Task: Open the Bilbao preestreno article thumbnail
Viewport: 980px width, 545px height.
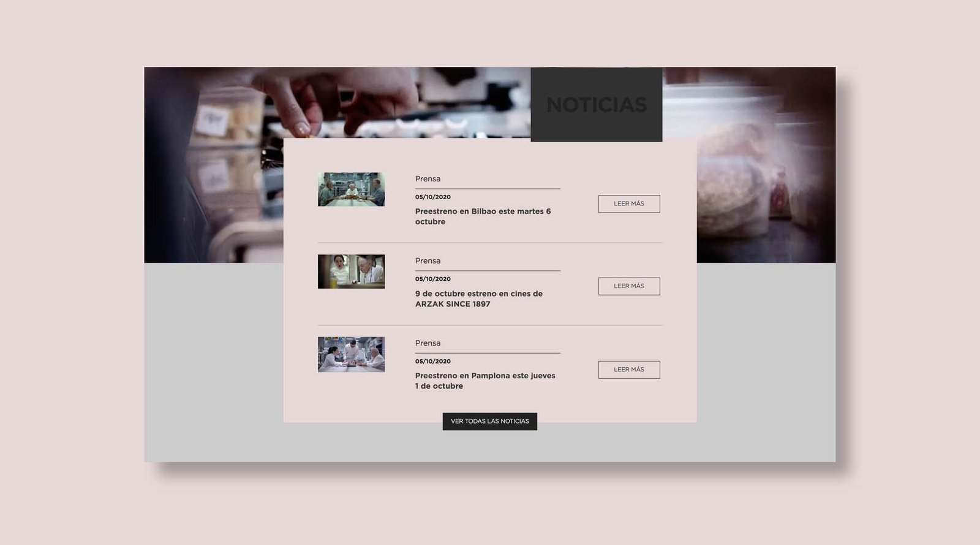Action: pyautogui.click(x=351, y=189)
